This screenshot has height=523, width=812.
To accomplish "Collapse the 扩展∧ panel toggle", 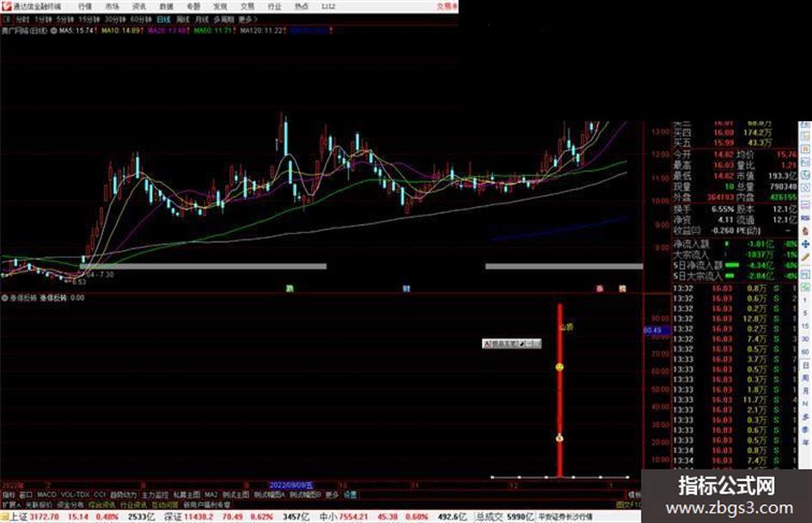I will (x=11, y=505).
